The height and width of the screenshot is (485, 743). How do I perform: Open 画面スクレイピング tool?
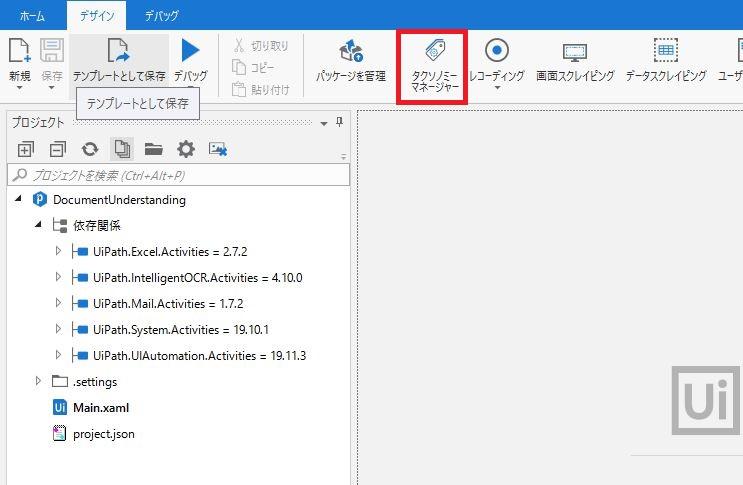575,60
